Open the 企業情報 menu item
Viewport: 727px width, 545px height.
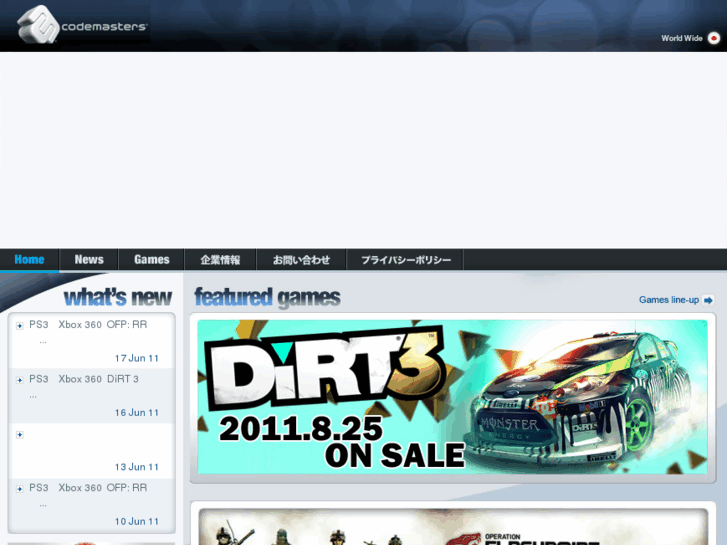[x=220, y=259]
